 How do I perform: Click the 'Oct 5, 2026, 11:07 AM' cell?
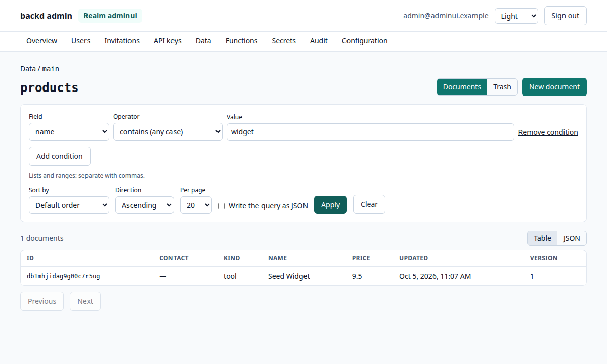(x=435, y=276)
